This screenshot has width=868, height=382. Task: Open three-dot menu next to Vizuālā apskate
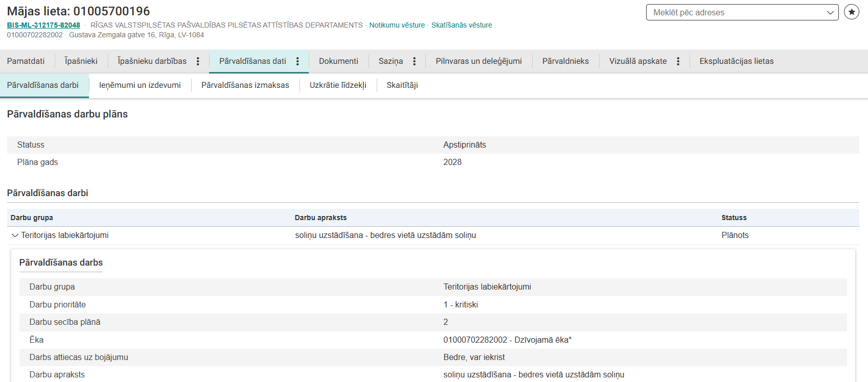[678, 61]
